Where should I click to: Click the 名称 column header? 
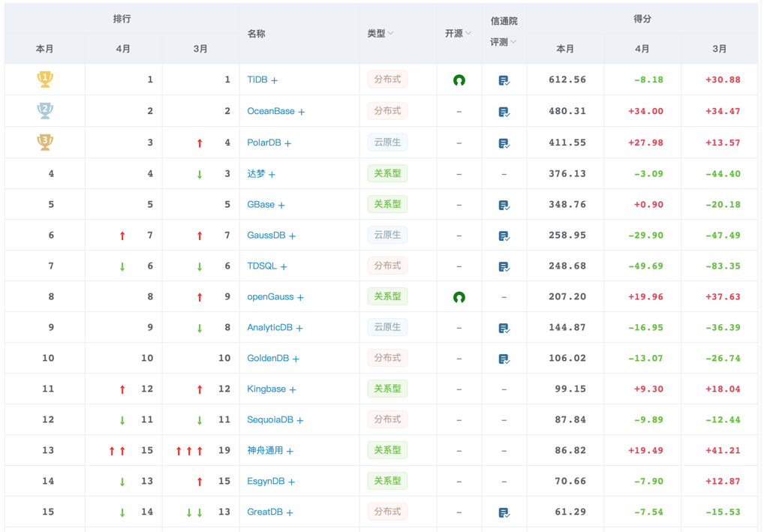click(256, 34)
